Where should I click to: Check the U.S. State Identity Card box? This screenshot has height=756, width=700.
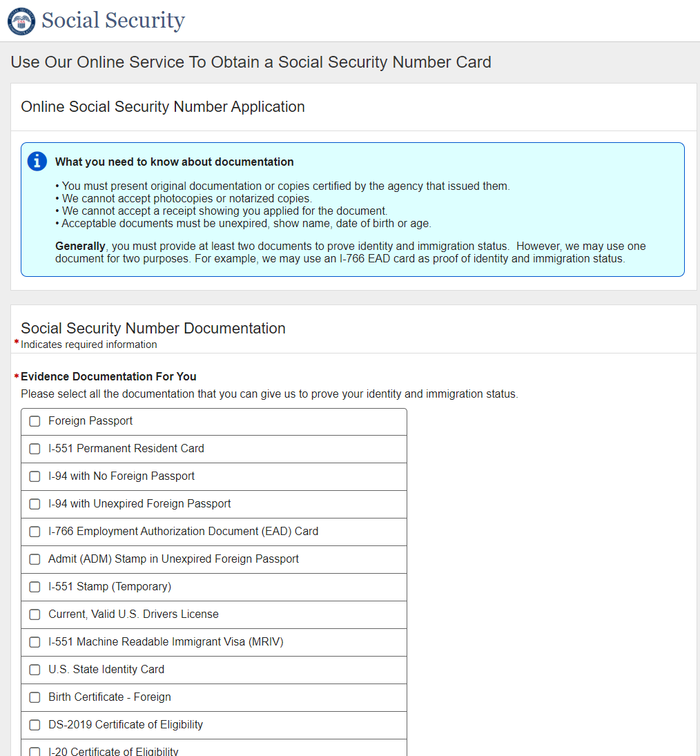[x=35, y=670]
